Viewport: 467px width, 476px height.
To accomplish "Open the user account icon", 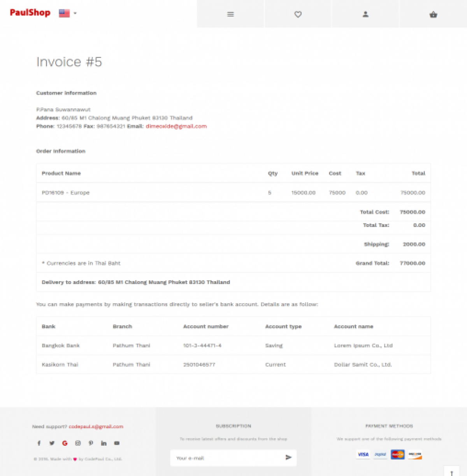I will 365,14.
